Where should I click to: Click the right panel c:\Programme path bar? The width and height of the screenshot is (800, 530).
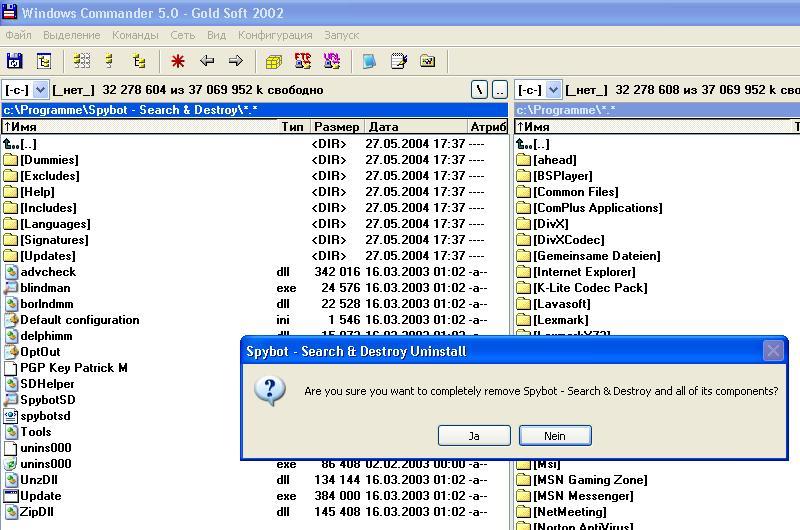click(x=657, y=110)
